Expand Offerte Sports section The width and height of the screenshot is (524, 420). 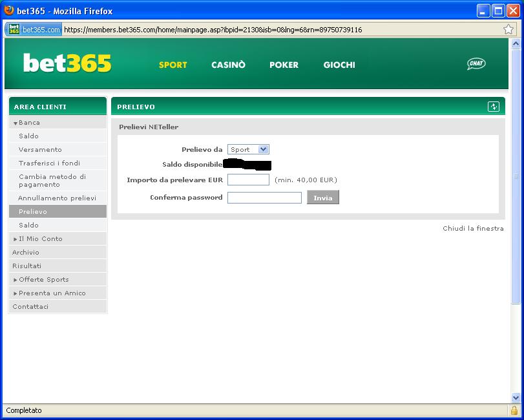coord(58,279)
